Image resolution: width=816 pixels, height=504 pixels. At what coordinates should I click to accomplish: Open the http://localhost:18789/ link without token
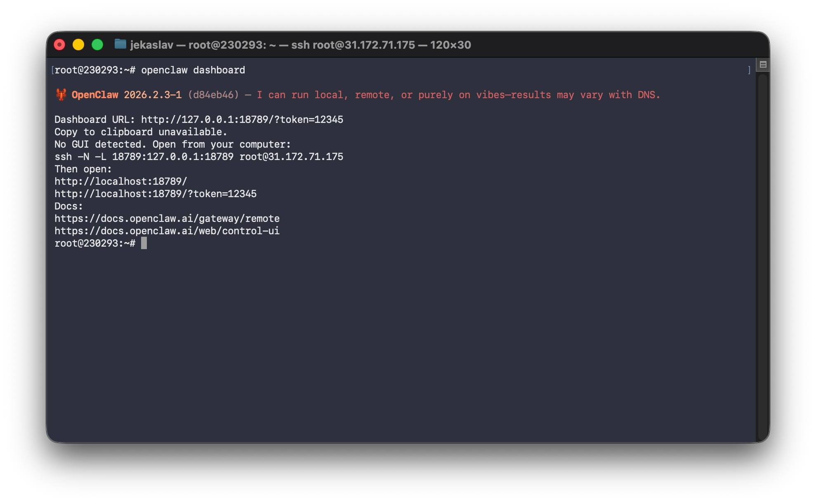coord(120,181)
